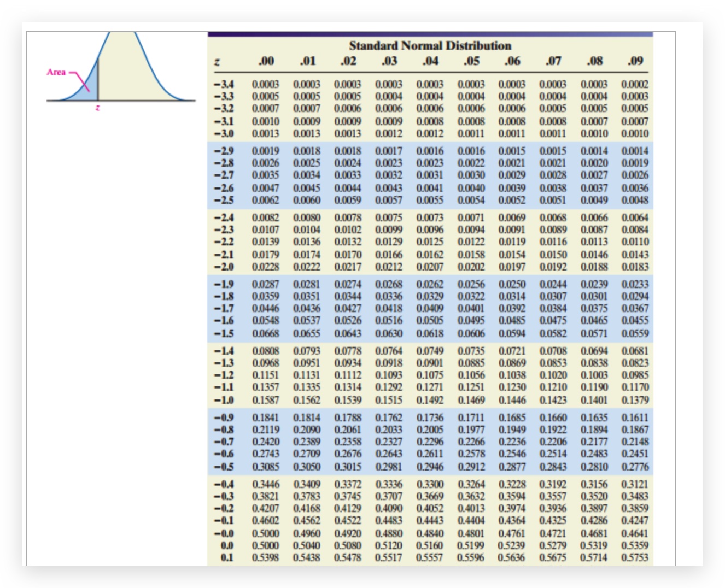Click the cell value 0.4013

pos(471,508)
